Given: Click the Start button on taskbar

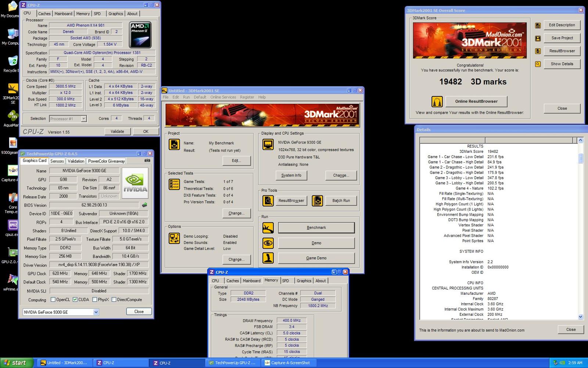Looking at the screenshot, I should (x=17, y=362).
